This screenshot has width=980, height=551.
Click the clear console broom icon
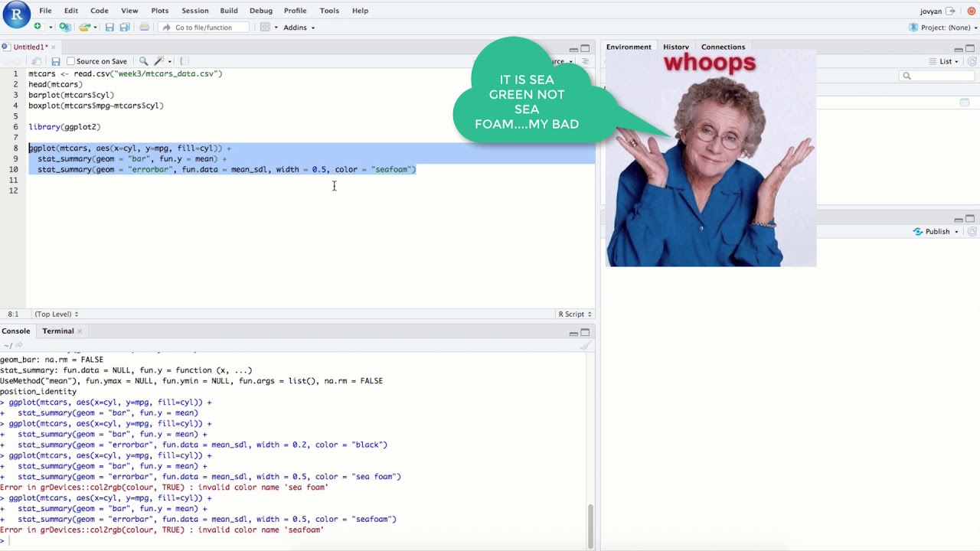tap(586, 345)
